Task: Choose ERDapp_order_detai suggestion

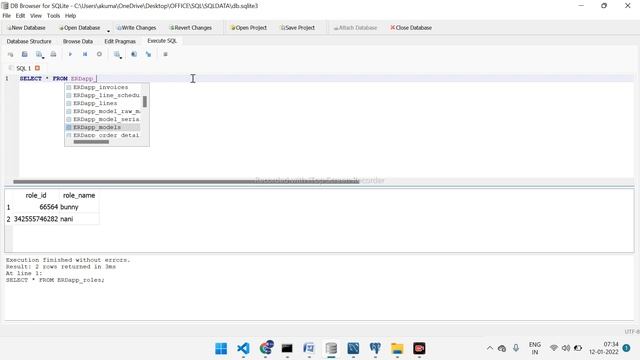Action: 103,135
